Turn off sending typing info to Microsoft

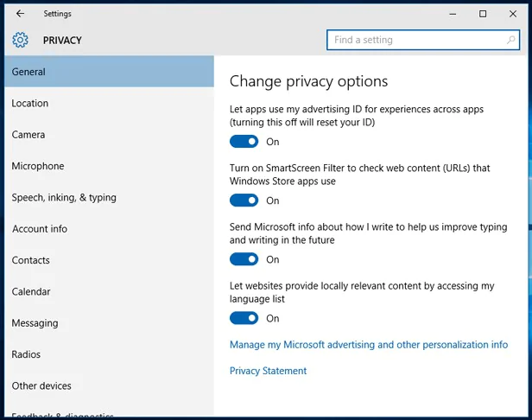(244, 259)
